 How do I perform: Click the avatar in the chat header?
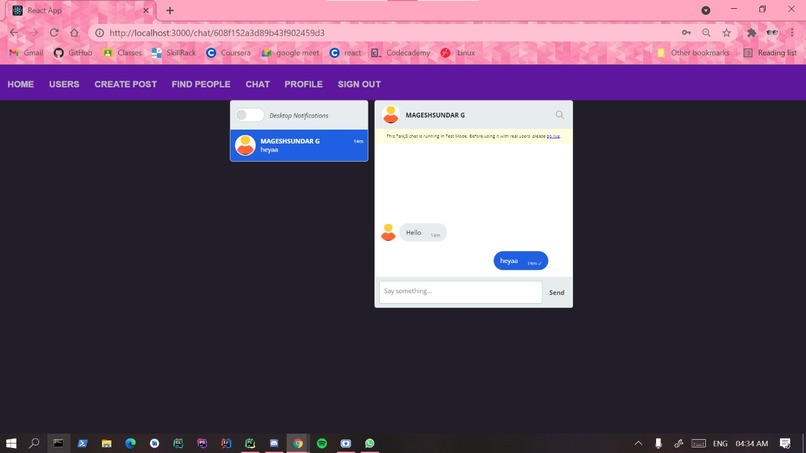point(391,115)
